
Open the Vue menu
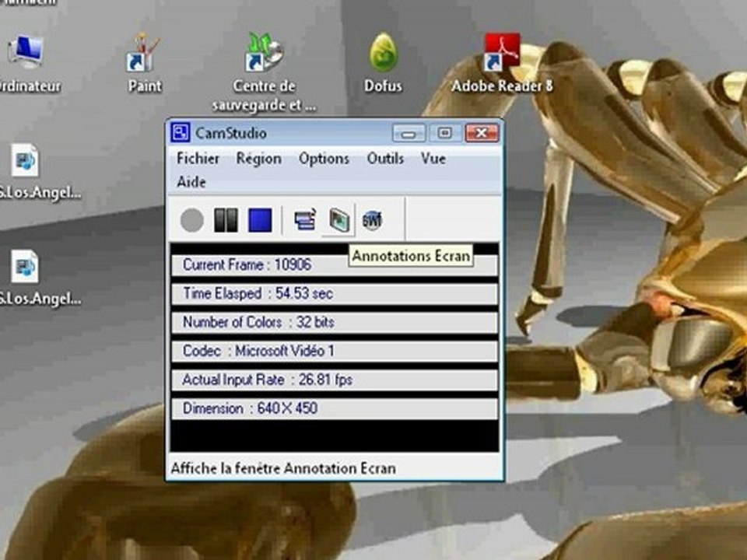pos(433,159)
